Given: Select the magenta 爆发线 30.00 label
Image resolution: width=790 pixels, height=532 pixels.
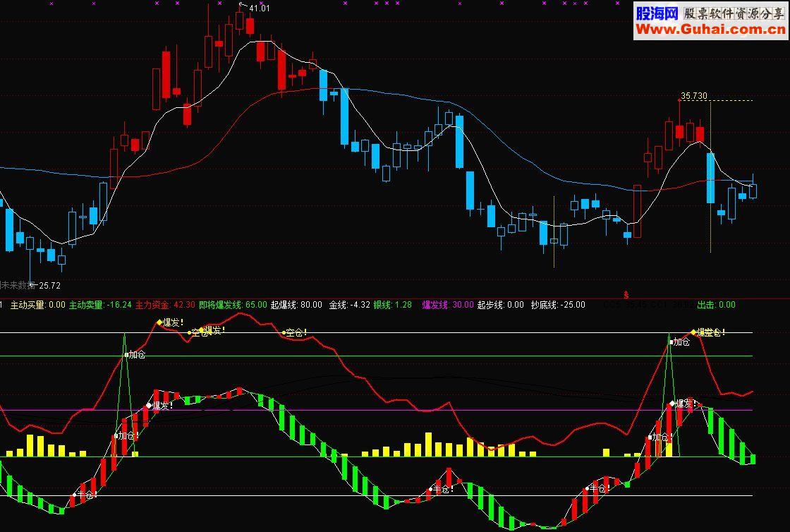Looking at the screenshot, I should [448, 305].
